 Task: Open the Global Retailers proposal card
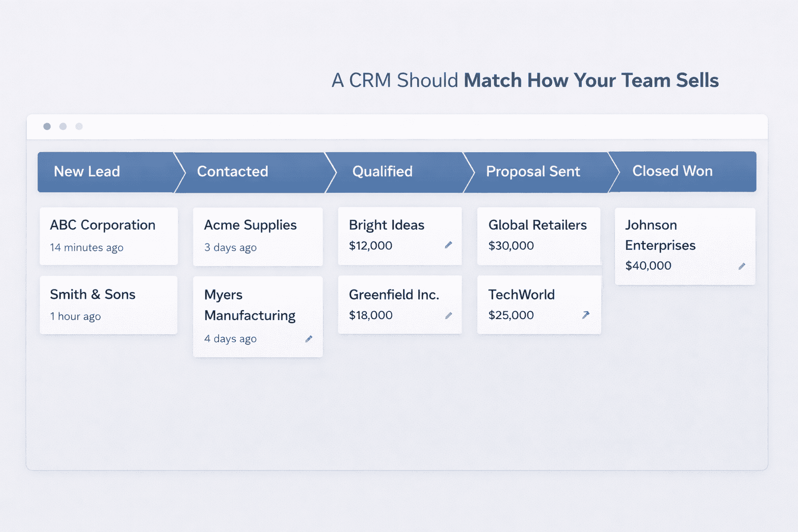point(539,236)
